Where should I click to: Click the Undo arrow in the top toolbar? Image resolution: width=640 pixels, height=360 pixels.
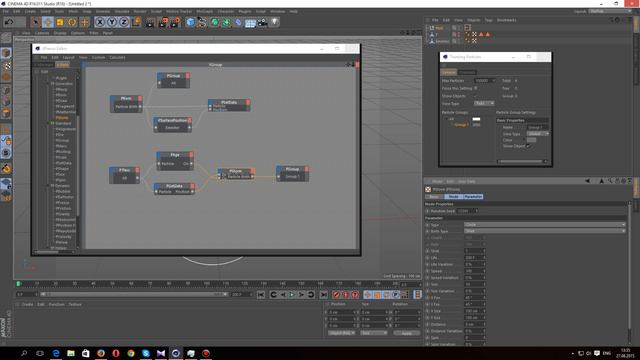pyautogui.click(x=9, y=22)
